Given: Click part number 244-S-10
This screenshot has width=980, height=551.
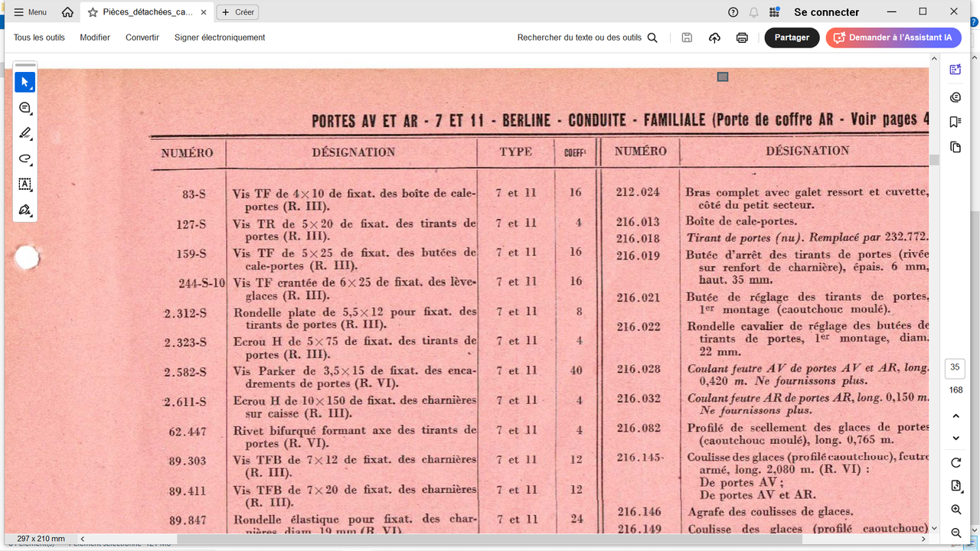Looking at the screenshot, I should 202,283.
